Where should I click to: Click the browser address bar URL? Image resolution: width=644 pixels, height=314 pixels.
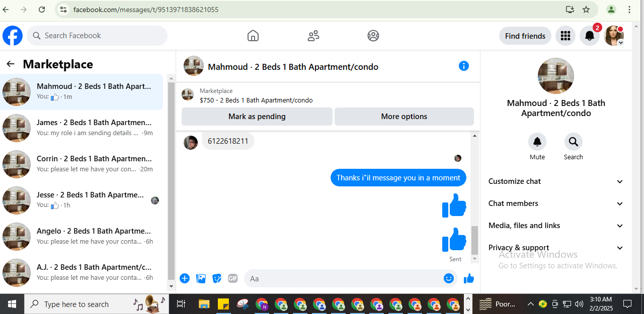(146, 10)
